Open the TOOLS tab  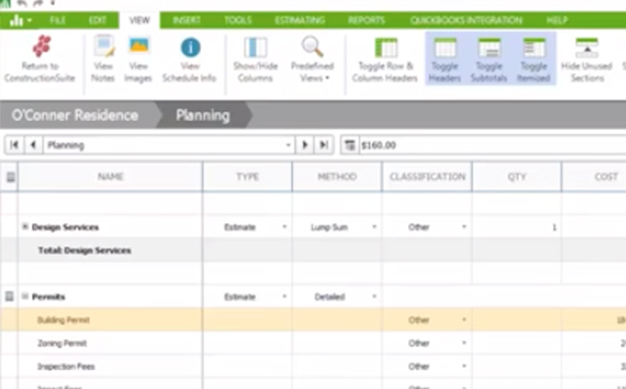(x=238, y=20)
